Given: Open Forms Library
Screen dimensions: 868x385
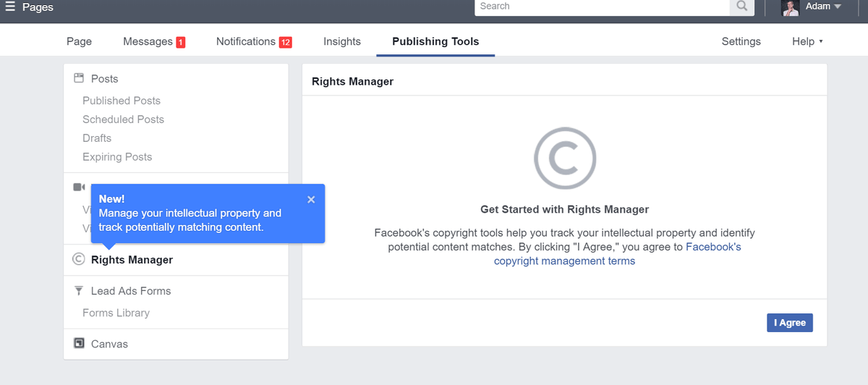Looking at the screenshot, I should (x=116, y=313).
